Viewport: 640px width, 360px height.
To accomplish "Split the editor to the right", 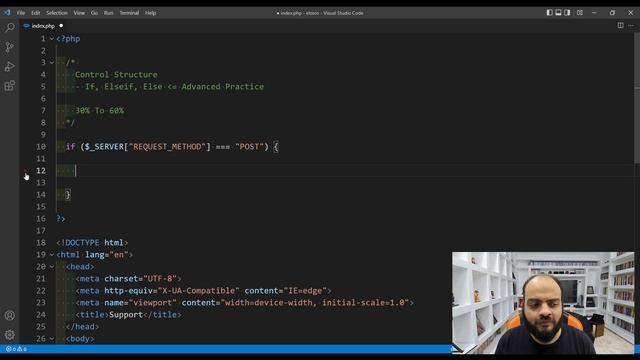I will pyautogui.click(x=620, y=25).
